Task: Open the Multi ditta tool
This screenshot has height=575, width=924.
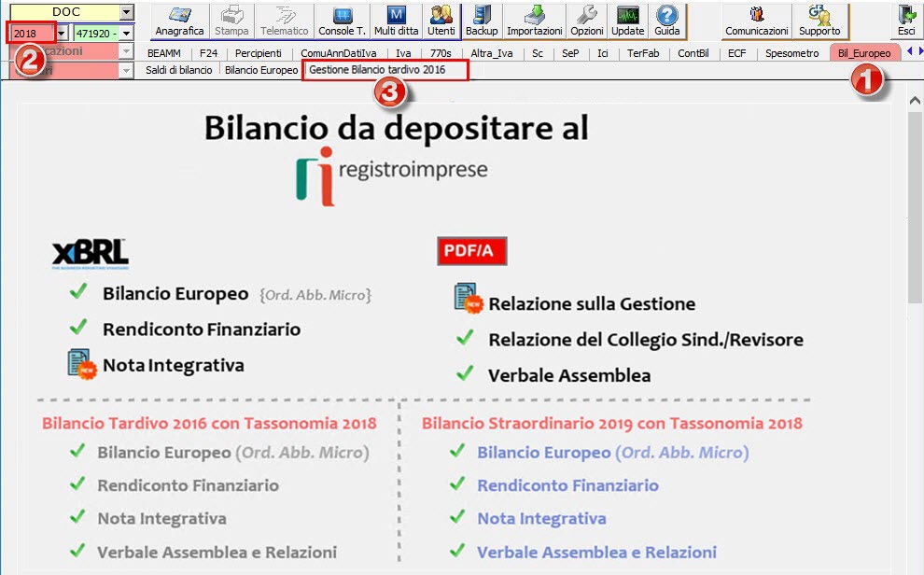Action: 396,21
